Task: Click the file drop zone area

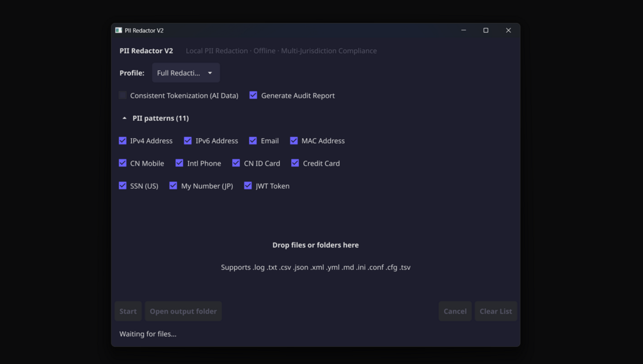Action: (315, 255)
